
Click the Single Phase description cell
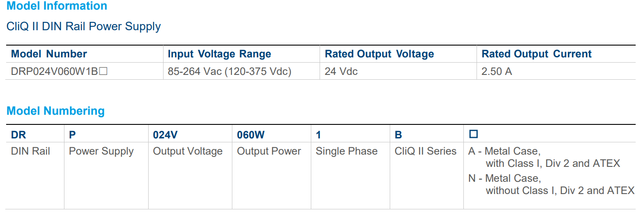tap(346, 151)
